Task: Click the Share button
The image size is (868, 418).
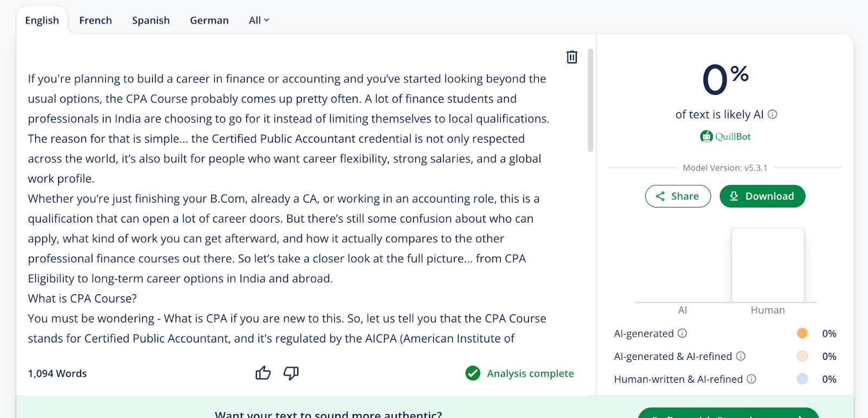Action: coord(678,196)
